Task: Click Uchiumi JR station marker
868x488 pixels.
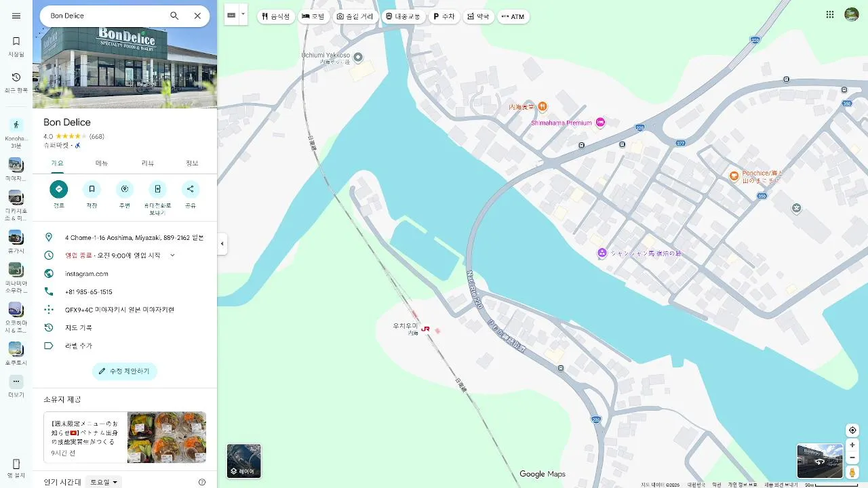Action: (x=425, y=329)
